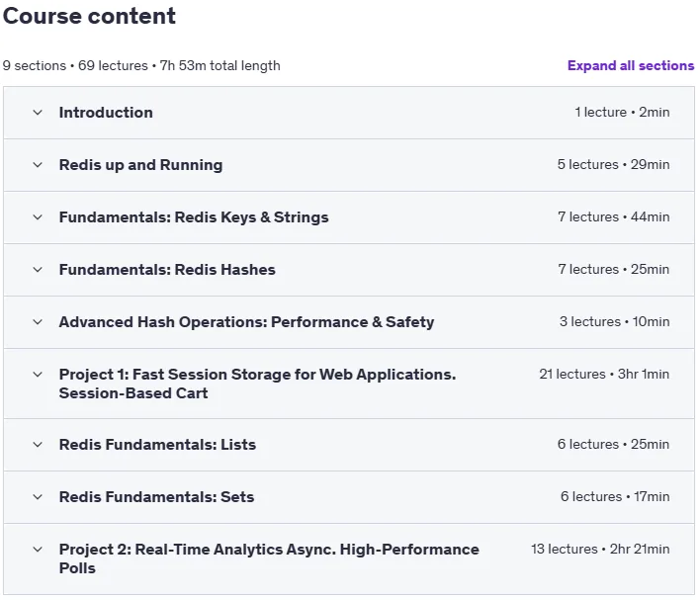Expand Project 1 section chevron

[x=38, y=375]
